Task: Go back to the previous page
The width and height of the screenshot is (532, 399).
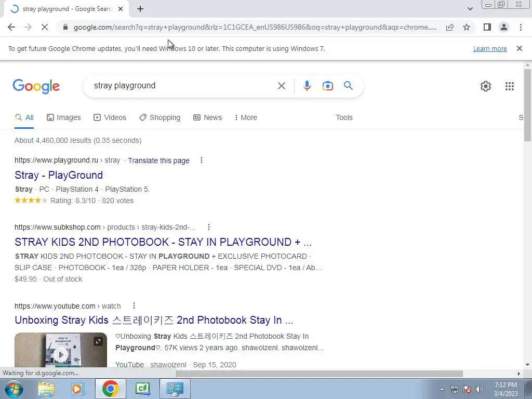Action: tap(11, 27)
